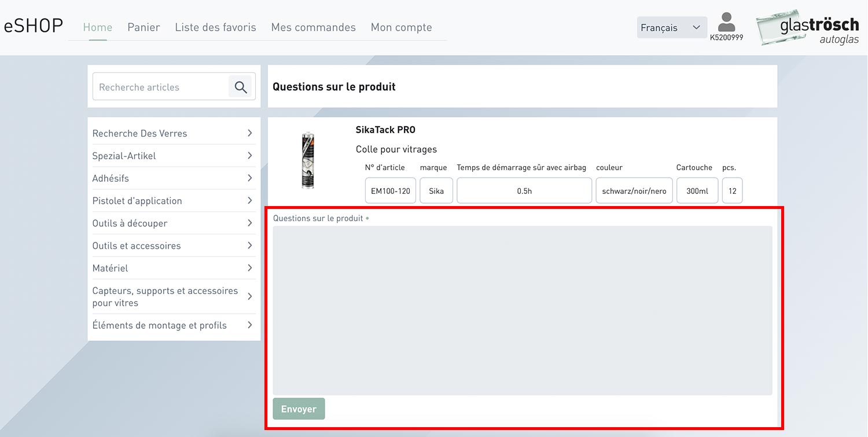
Task: Expand the Matériel category
Action: click(x=174, y=269)
